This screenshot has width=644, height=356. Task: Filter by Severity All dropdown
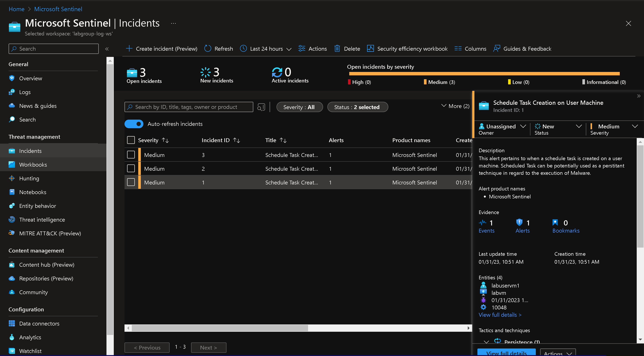[x=299, y=107]
